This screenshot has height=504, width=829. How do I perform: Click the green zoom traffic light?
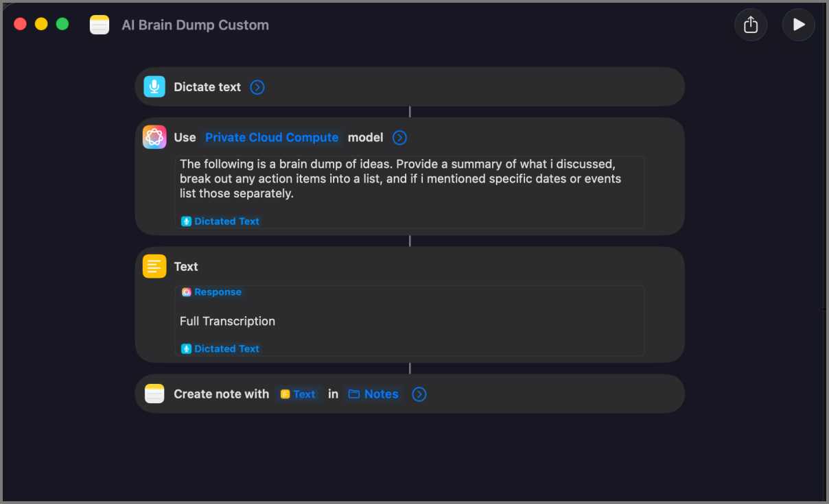tap(62, 23)
